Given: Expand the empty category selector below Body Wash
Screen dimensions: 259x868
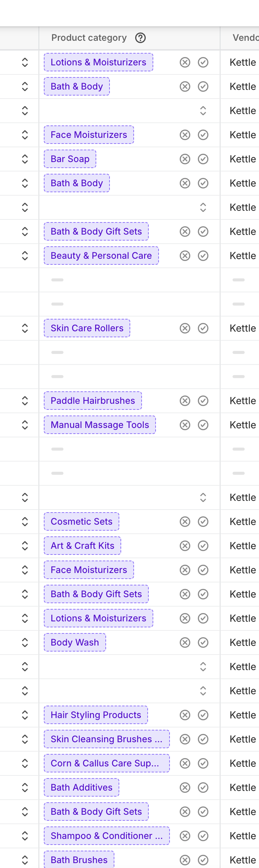Looking at the screenshot, I should coord(203,667).
